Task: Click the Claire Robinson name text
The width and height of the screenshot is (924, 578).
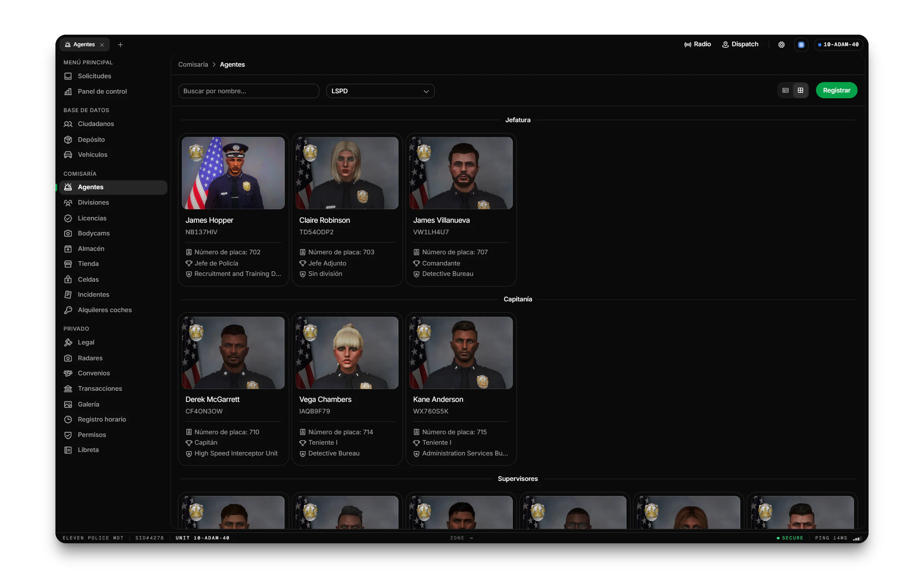Action: tap(325, 220)
